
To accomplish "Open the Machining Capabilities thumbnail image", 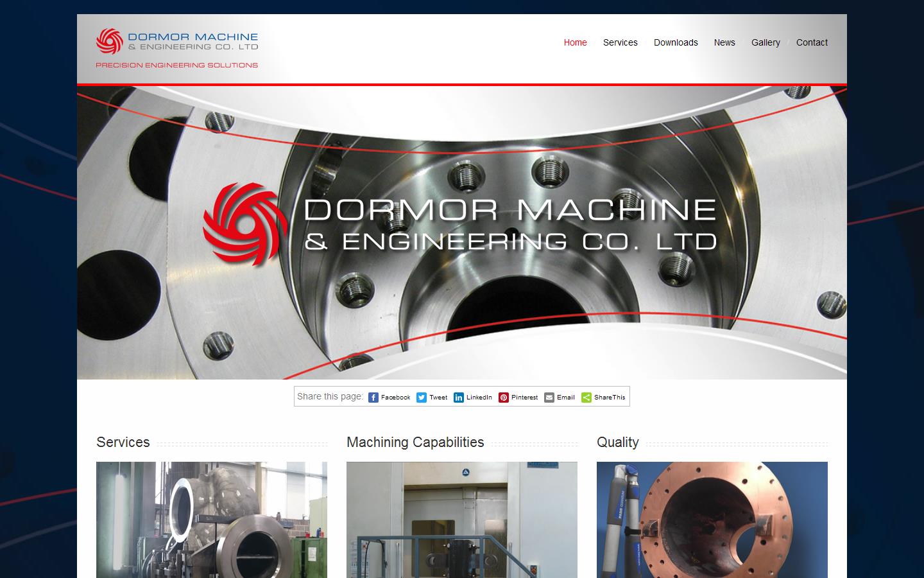I will point(462,520).
